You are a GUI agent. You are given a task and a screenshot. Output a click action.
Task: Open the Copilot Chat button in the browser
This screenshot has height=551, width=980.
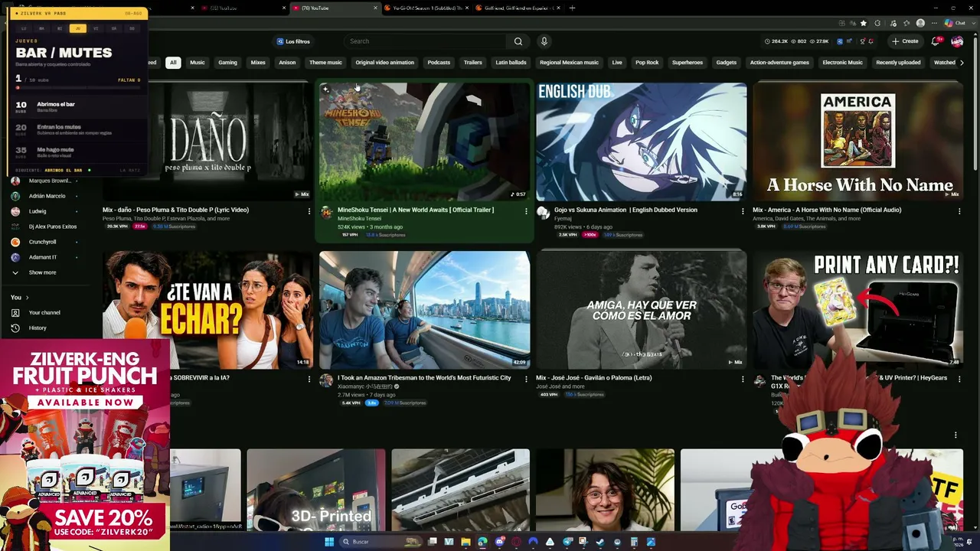pyautogui.click(x=954, y=23)
